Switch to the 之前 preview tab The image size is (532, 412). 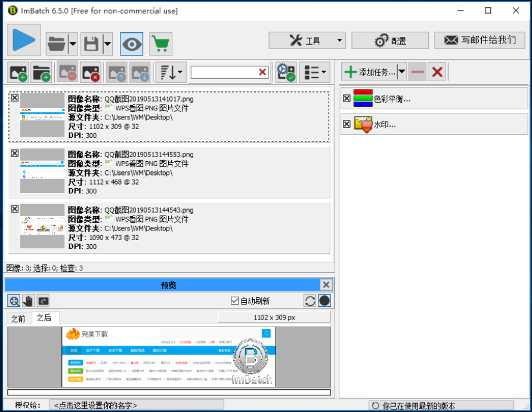[x=18, y=318]
